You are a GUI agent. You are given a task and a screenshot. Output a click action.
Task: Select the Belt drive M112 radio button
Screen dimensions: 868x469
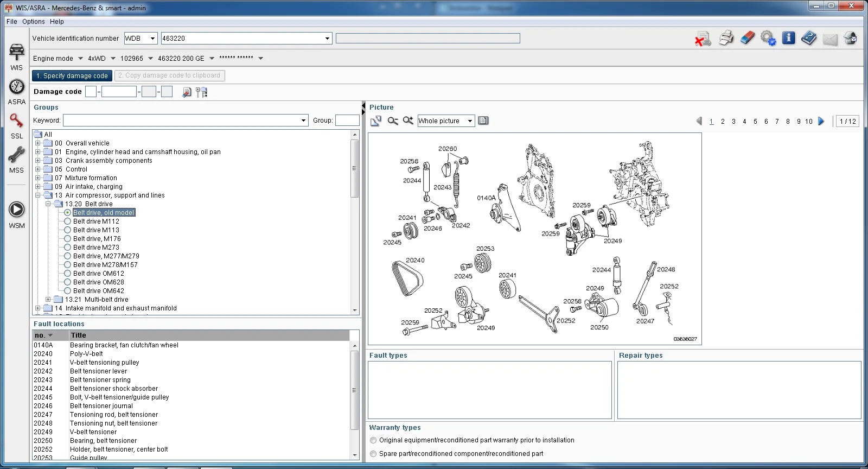tap(68, 221)
